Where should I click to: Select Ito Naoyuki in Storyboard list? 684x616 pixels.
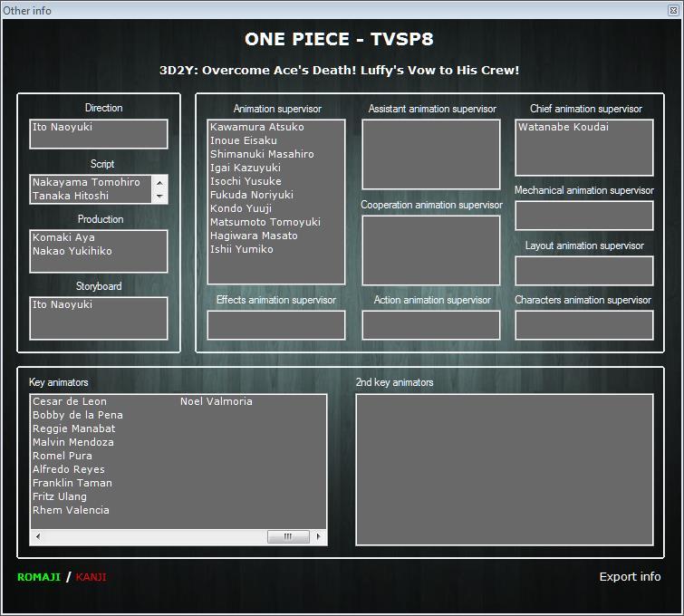63,304
